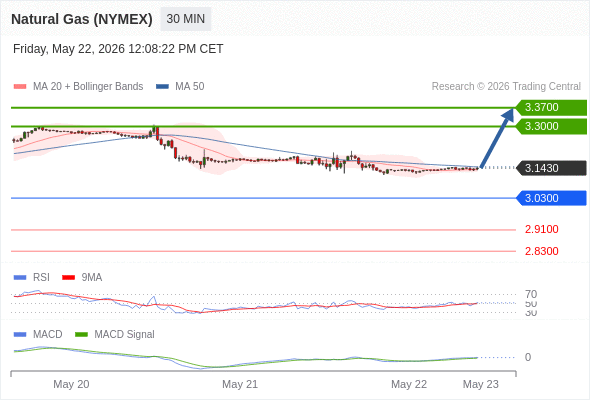Click the 2.9100 red support label

click(x=541, y=229)
